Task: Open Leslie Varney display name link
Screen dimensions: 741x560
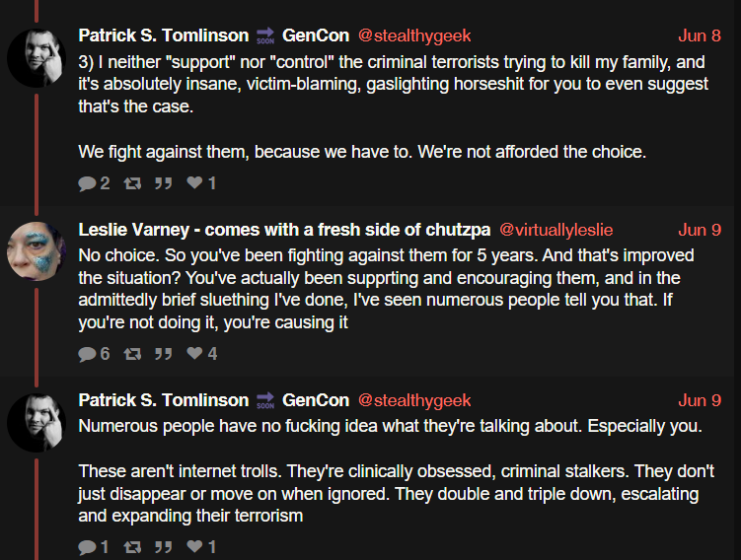Action: coord(284,230)
